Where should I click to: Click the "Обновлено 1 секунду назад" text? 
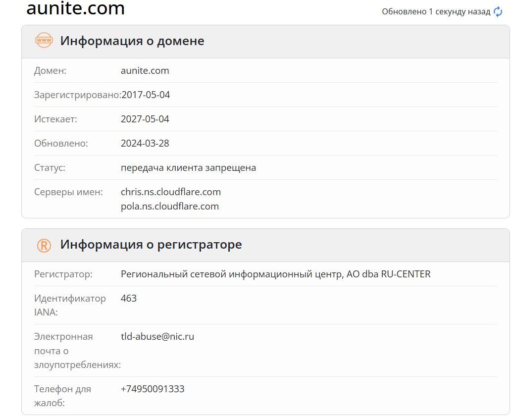[x=436, y=12]
